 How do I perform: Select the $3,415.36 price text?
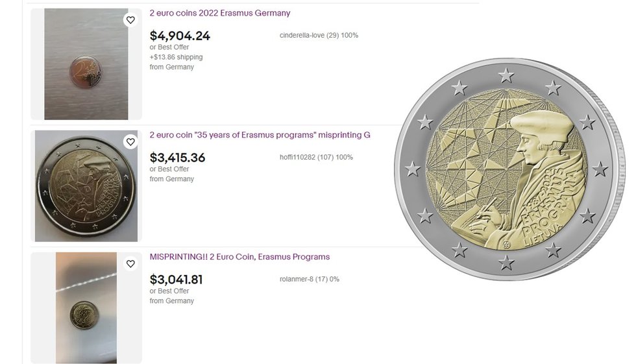point(177,158)
